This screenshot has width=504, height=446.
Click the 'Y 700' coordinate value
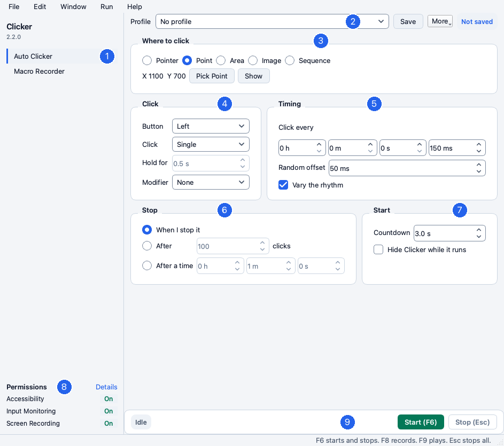tap(176, 76)
